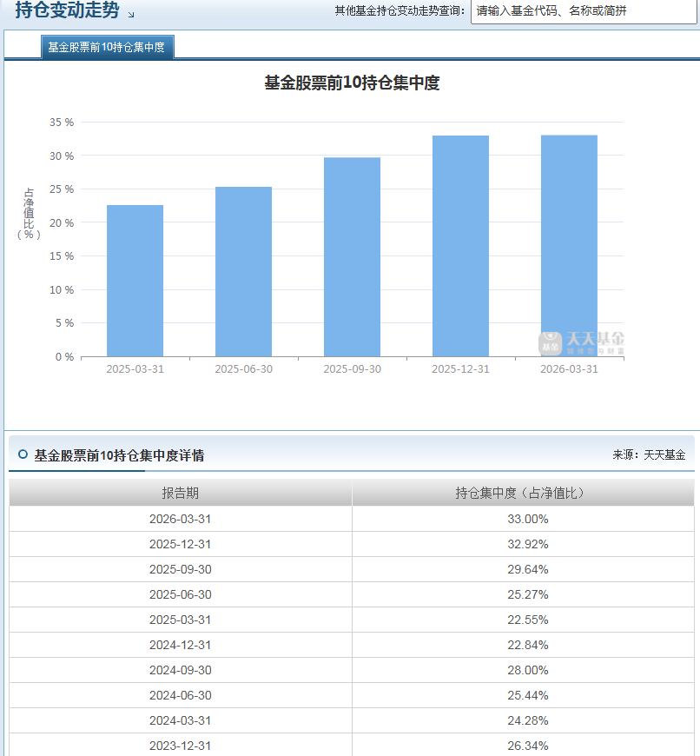The width and height of the screenshot is (700, 756).
Task: Select the 基金股票前10持仓集中度 tab
Action: [107, 47]
